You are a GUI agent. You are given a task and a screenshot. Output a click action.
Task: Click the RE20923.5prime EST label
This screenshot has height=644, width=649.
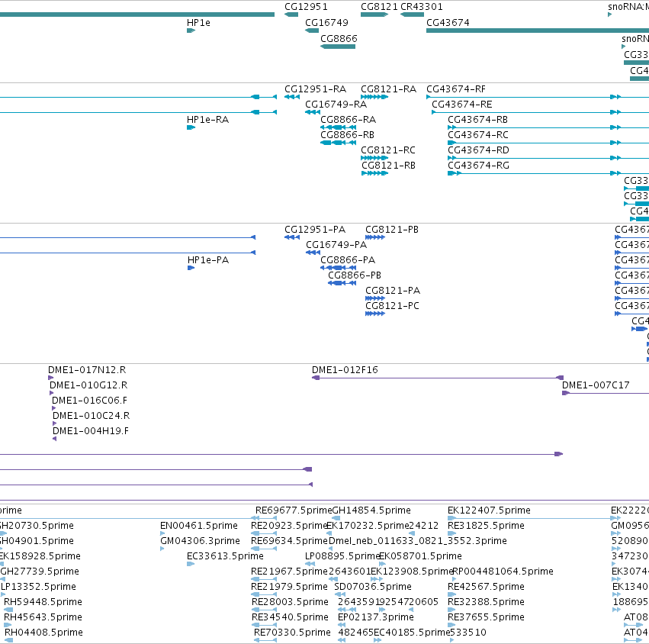coord(289,526)
